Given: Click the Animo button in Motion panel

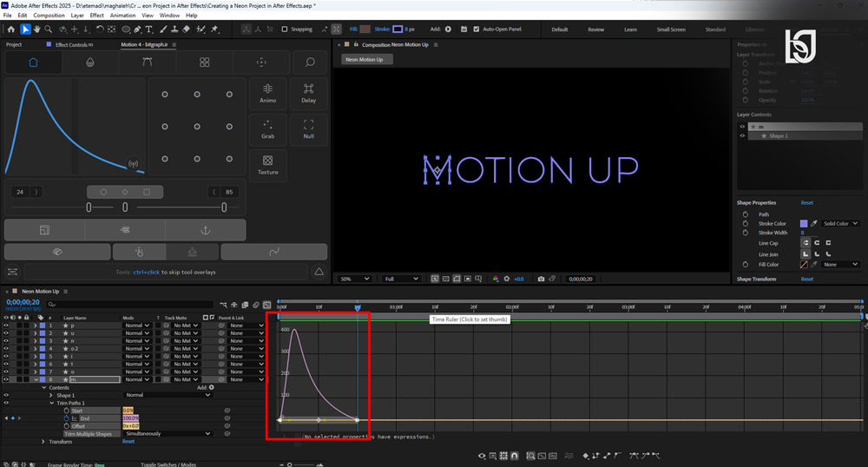Looking at the screenshot, I should (268, 94).
